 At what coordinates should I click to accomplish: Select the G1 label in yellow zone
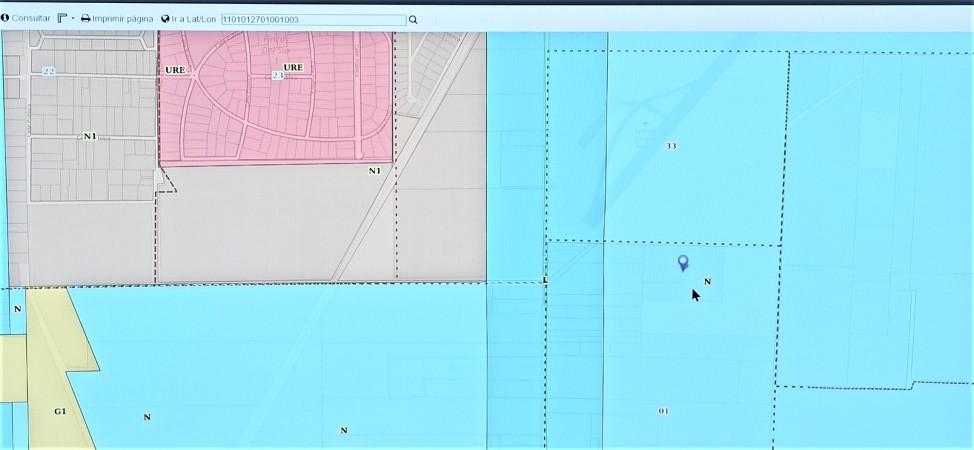[60, 411]
